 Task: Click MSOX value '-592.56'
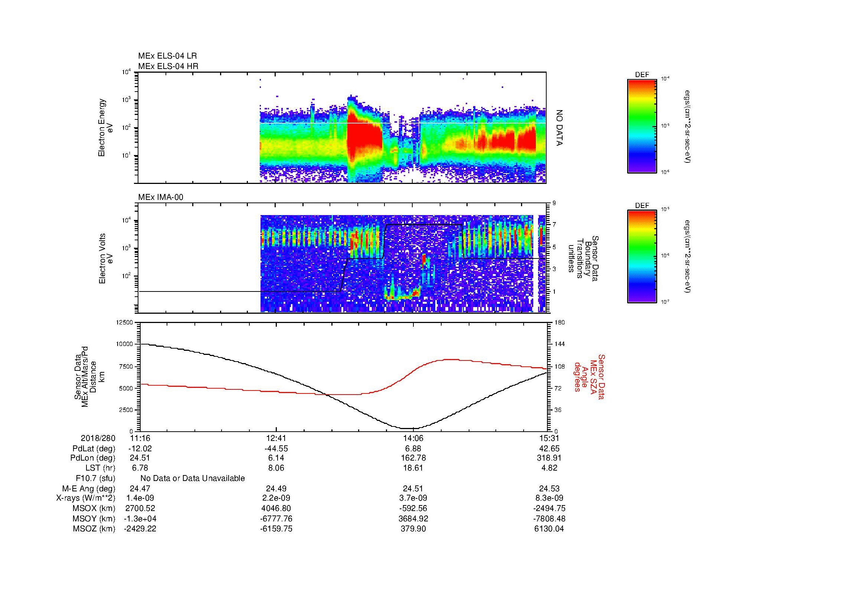[413, 509]
